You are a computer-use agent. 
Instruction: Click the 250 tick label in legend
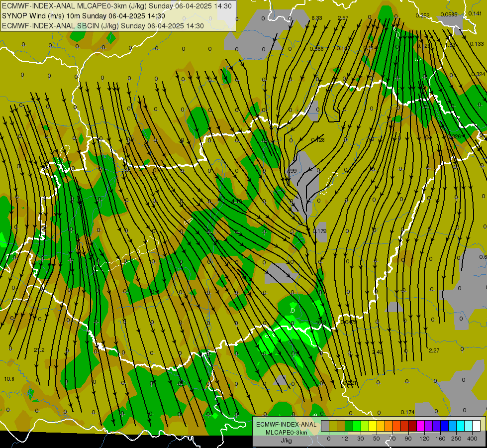[456, 439]
